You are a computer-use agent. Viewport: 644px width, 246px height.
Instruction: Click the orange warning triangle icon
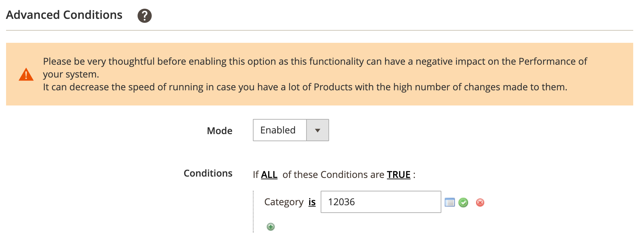(26, 74)
